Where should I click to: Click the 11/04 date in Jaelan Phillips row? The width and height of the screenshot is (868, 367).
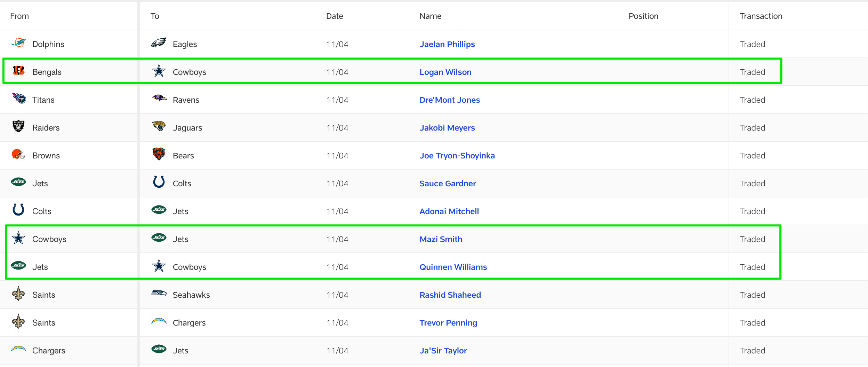pos(337,44)
